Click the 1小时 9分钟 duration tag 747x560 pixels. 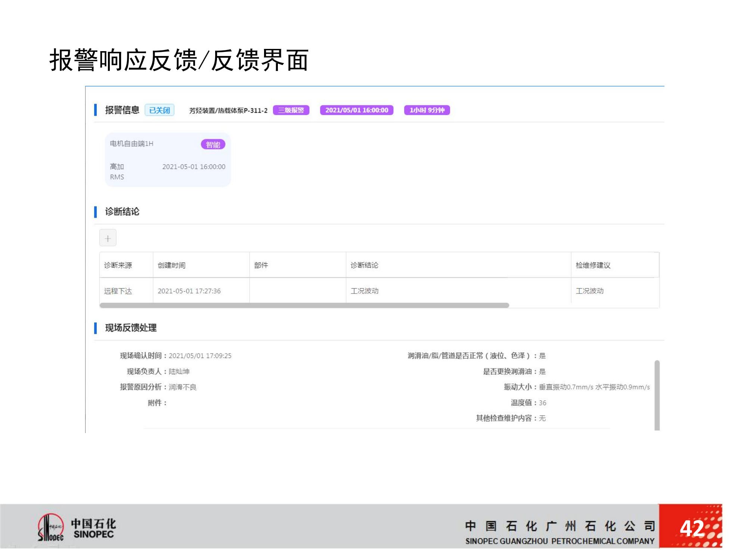(427, 110)
